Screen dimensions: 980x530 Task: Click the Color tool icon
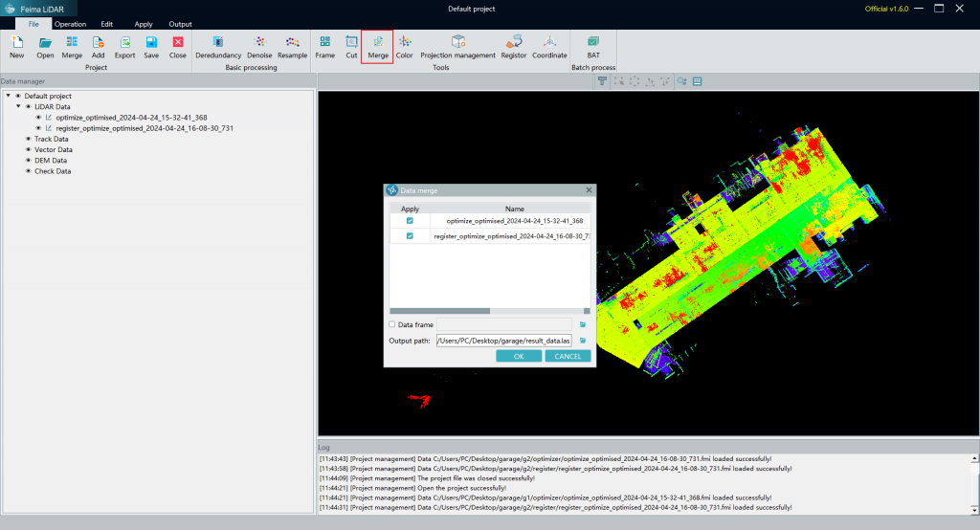point(405,42)
